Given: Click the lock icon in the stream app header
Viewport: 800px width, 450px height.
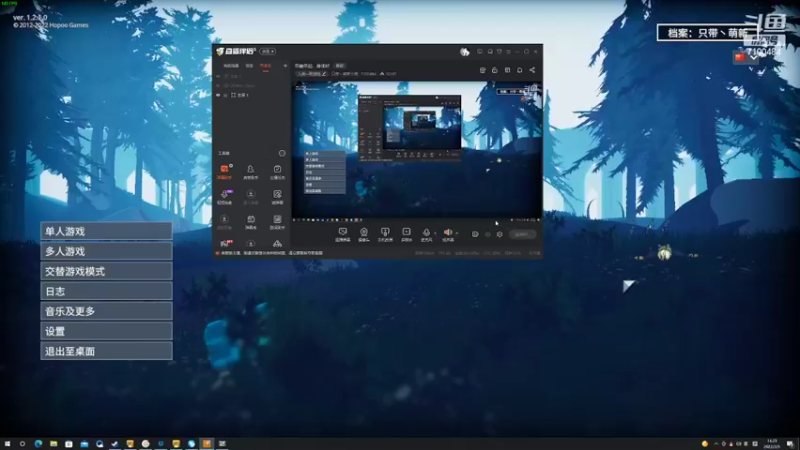Looking at the screenshot, I should [x=494, y=70].
